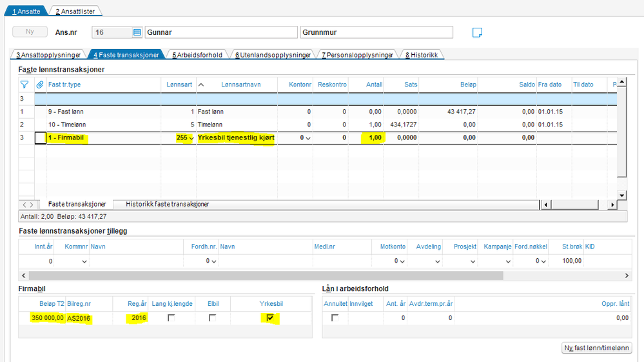Viewport: 644px width, 362px height.
Task: Select the 10 - Timelønn row
Action: click(x=317, y=125)
